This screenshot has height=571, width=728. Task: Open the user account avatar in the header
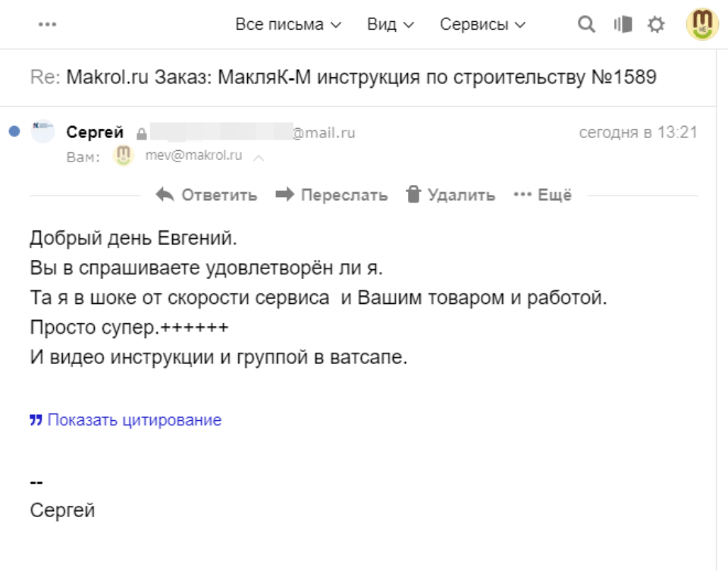click(702, 24)
